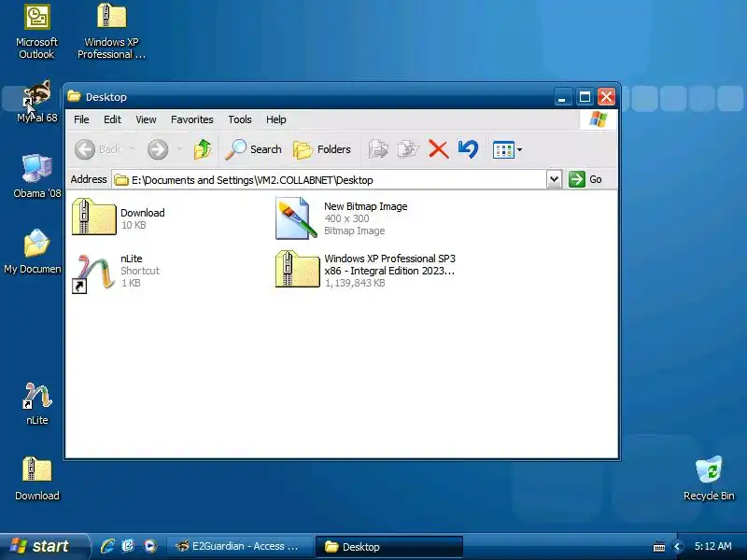Select the Windows XP Professional zip on desktop
The image size is (747, 560).
click(111, 32)
